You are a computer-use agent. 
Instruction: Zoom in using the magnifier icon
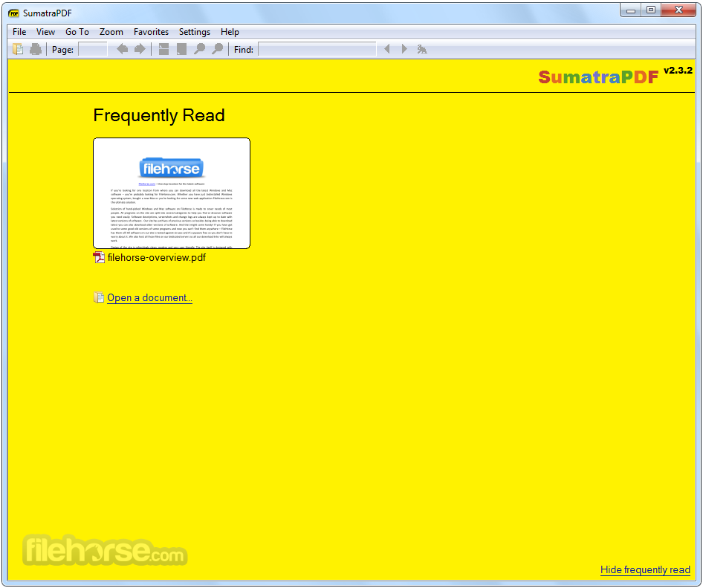(216, 49)
